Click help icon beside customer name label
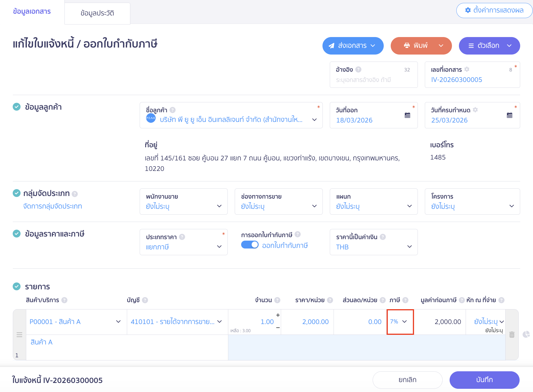This screenshot has width=533, height=392. coord(173,110)
